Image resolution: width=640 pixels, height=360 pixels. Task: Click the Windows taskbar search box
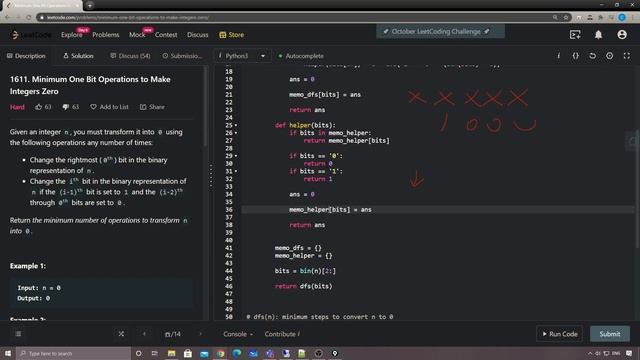coord(74,353)
